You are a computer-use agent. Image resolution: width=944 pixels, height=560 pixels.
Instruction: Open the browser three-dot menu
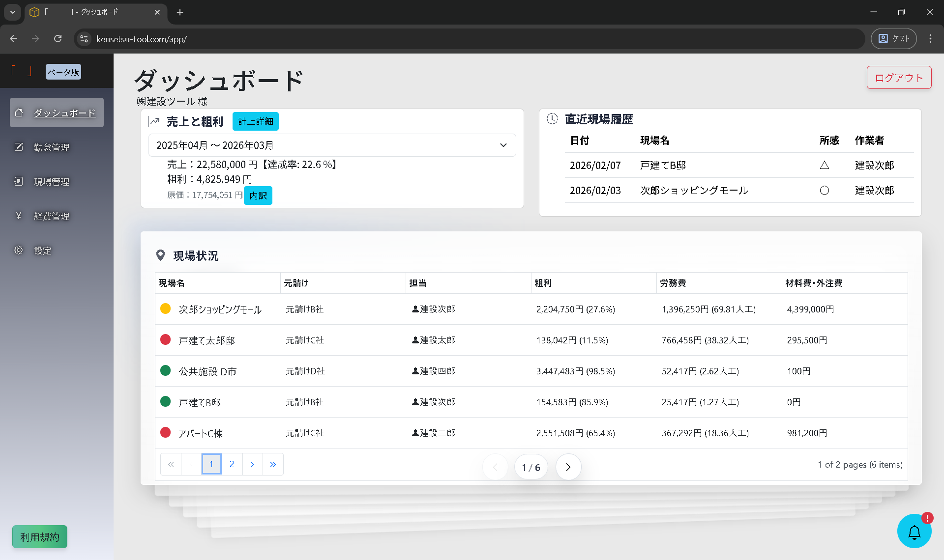pyautogui.click(x=930, y=38)
